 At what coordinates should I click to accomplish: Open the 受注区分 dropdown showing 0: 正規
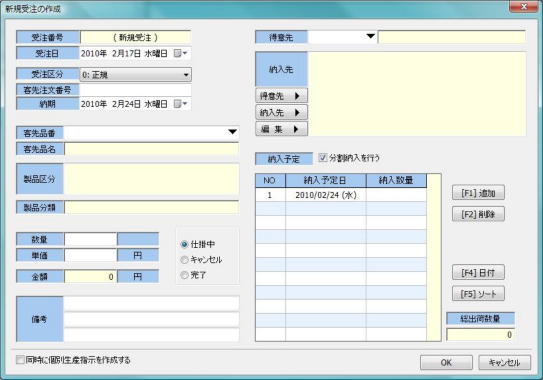135,74
